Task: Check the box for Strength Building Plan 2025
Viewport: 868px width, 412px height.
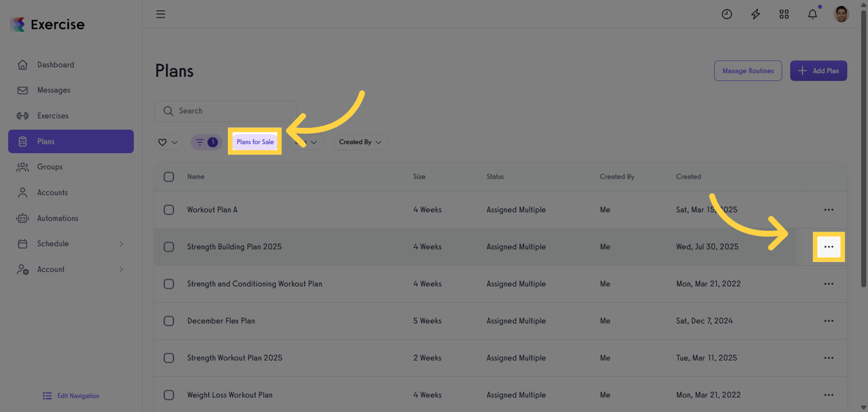Action: (x=168, y=247)
